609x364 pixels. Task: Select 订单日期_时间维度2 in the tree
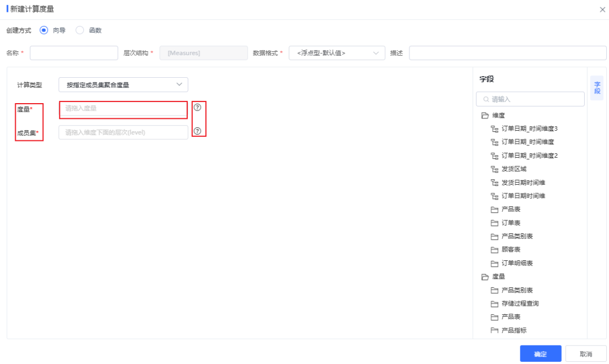[529, 156]
